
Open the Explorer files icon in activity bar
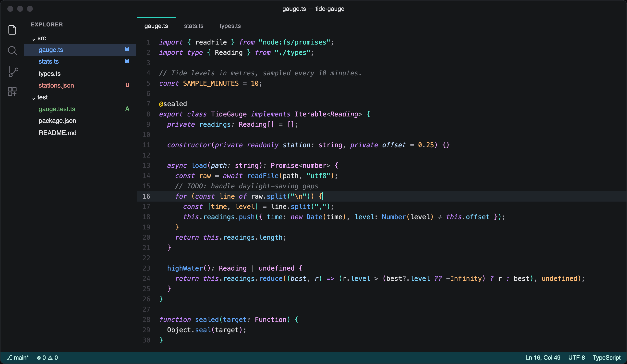tap(12, 30)
